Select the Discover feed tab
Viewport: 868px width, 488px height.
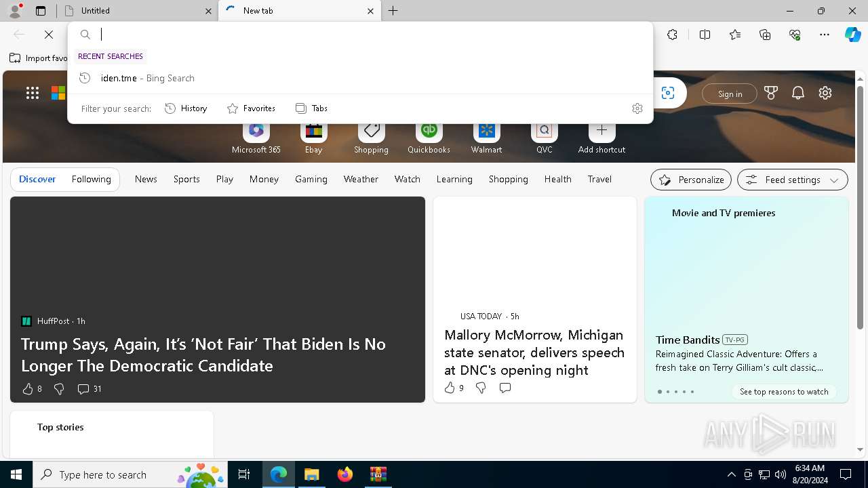pos(37,179)
